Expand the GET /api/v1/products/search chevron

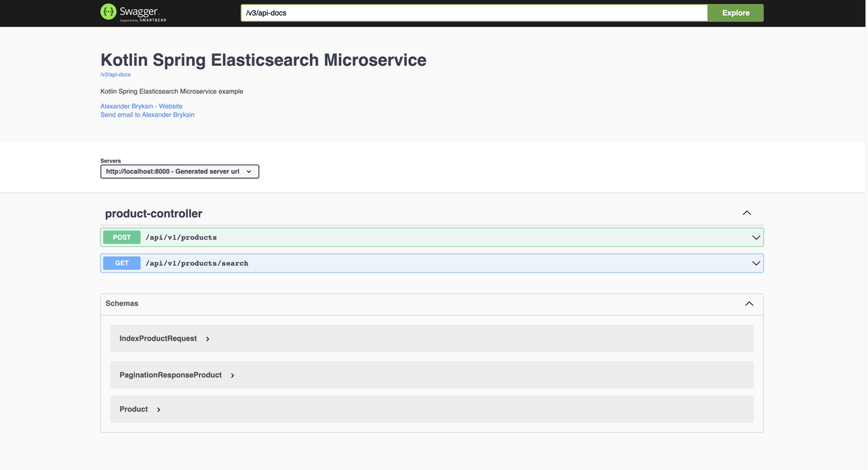point(756,263)
